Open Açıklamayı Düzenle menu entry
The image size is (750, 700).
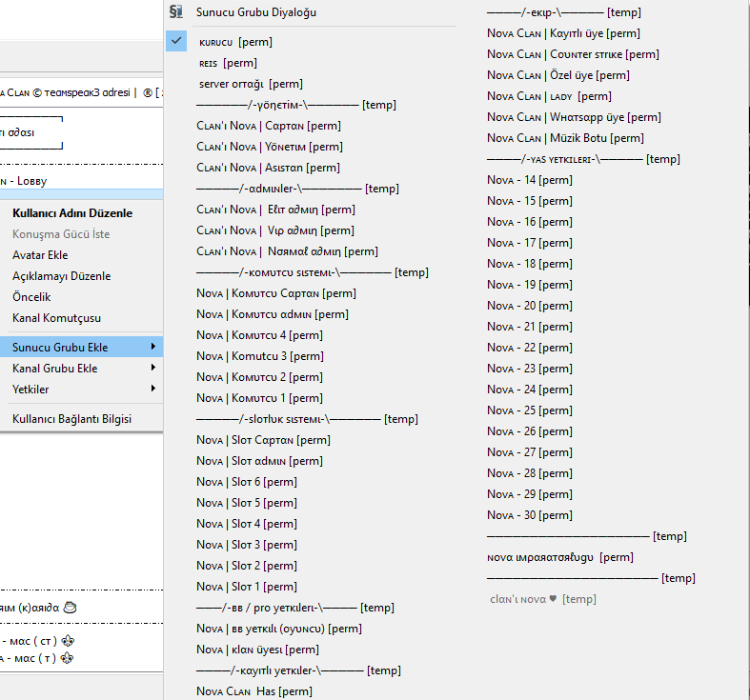click(x=62, y=276)
